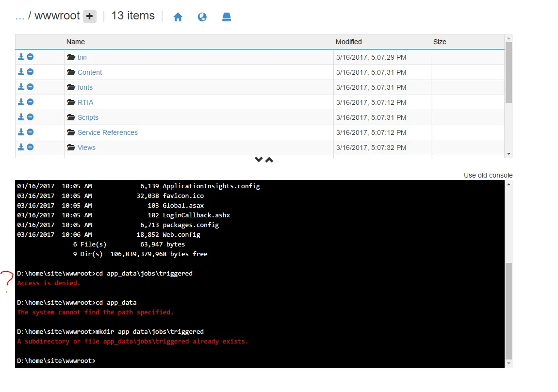Viewport: 558px width, 392px height.
Task: Delete the fonts folder
Action: 30,87
